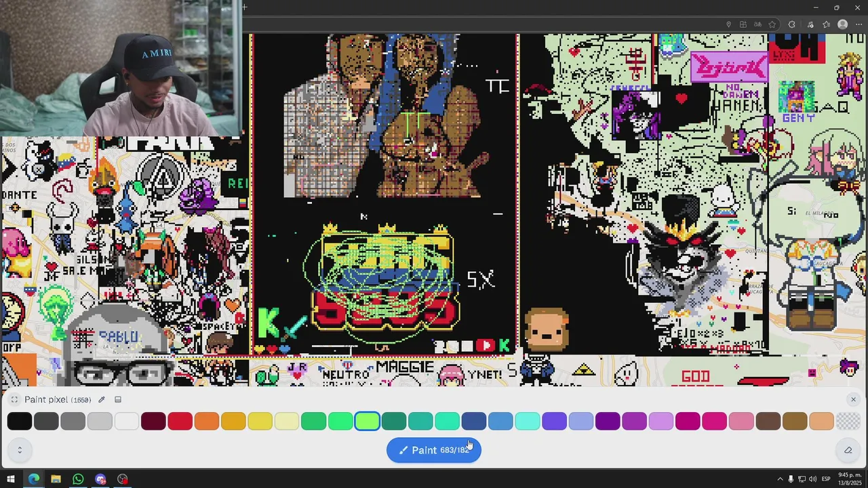The image size is (868, 488).
Task: Select the black color swatch
Action: click(20, 421)
